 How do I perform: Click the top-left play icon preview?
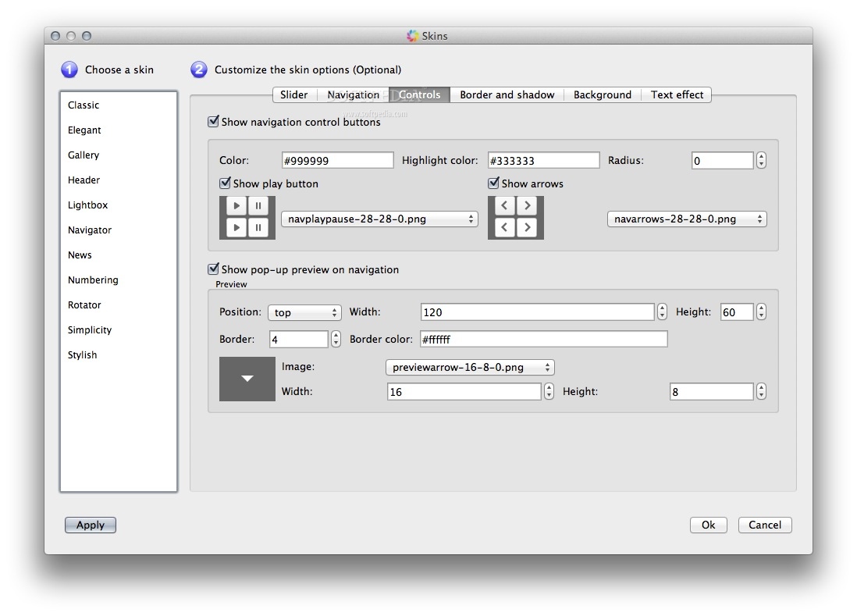coord(236,206)
